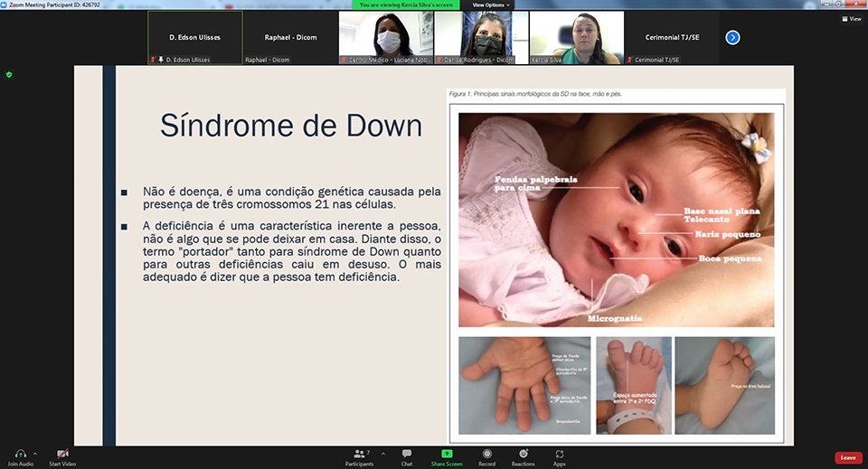Viewport: 868px width, 469px height.
Task: Click the green encryption shield icon
Action: click(x=9, y=74)
